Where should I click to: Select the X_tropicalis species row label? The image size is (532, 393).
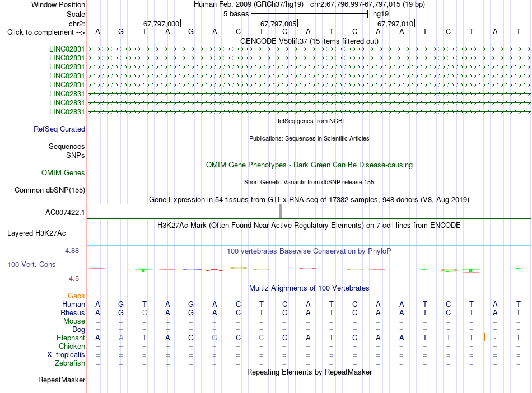tap(66, 355)
